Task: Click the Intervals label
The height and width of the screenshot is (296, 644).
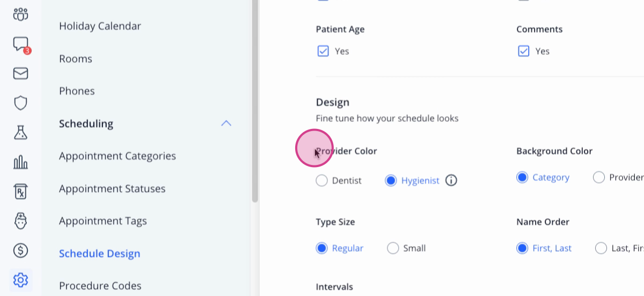Action: pyautogui.click(x=334, y=287)
